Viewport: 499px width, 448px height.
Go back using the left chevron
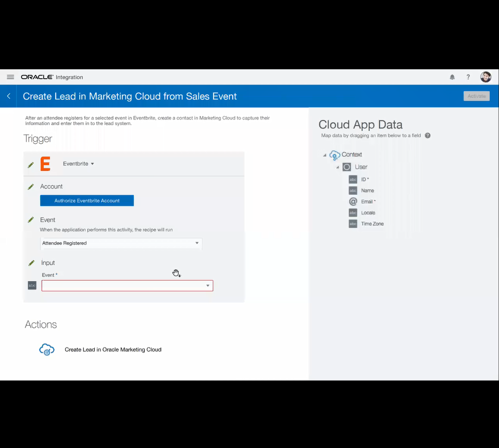(9, 96)
